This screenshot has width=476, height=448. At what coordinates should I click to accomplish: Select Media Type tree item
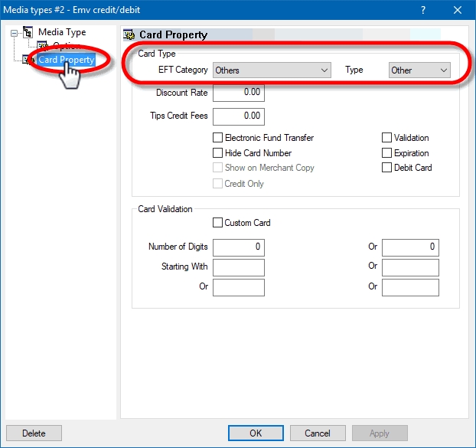click(x=62, y=33)
